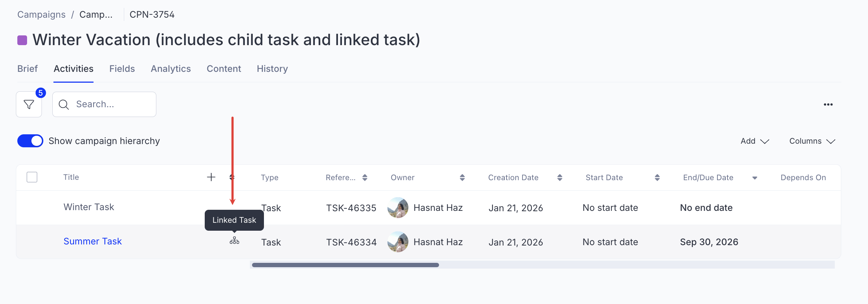Switch to the Analytics tab

(x=171, y=69)
